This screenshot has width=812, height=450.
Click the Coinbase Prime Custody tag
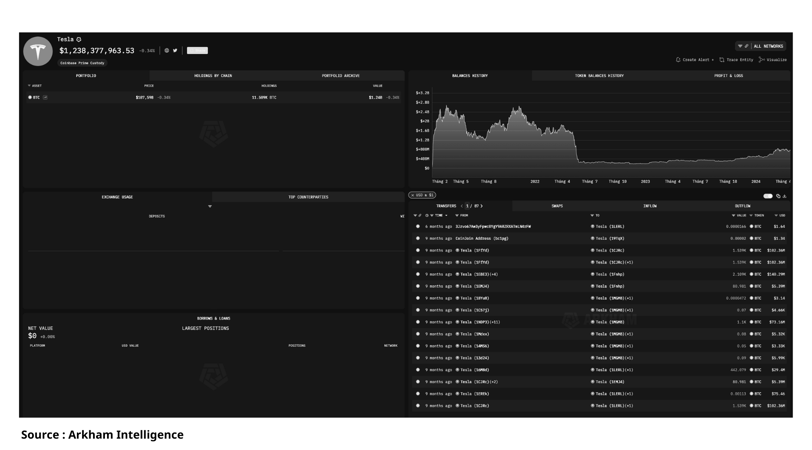[x=82, y=63]
